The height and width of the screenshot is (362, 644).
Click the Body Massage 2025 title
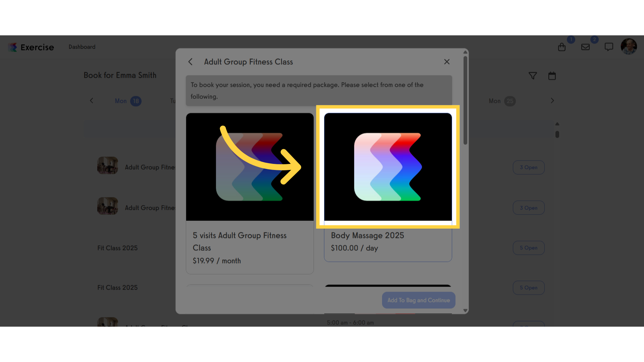tap(368, 235)
